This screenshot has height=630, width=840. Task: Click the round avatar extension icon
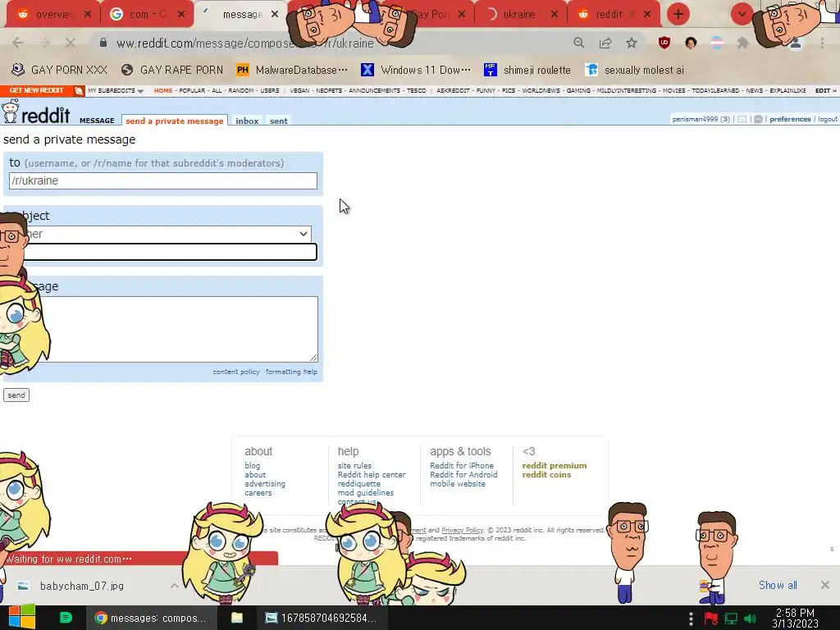691,43
